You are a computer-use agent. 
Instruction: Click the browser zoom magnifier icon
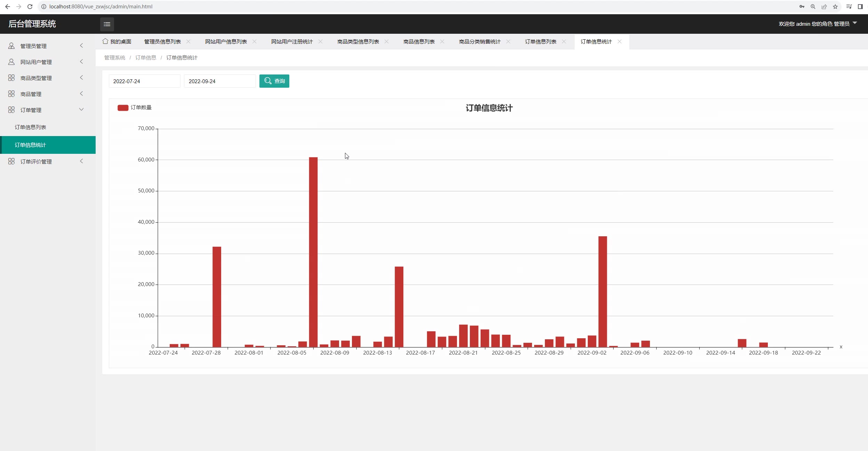point(813,7)
